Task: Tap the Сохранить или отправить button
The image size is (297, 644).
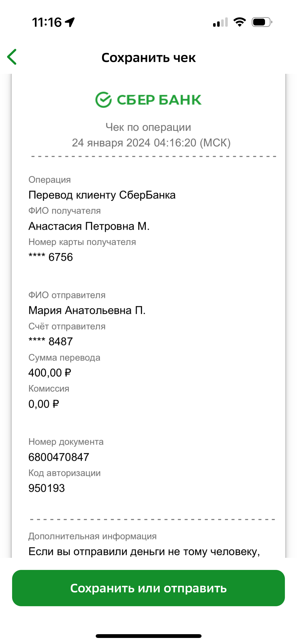Action: click(148, 588)
